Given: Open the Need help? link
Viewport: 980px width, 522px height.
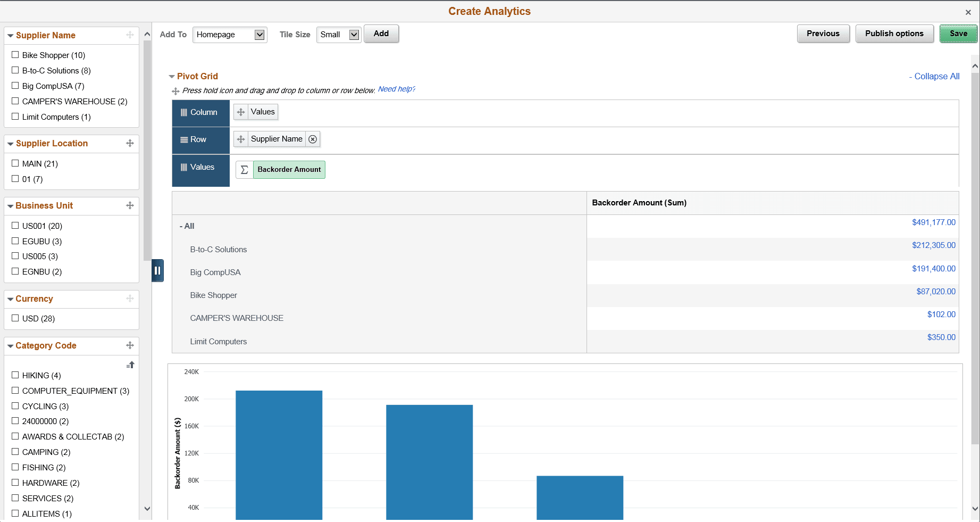Looking at the screenshot, I should point(396,89).
